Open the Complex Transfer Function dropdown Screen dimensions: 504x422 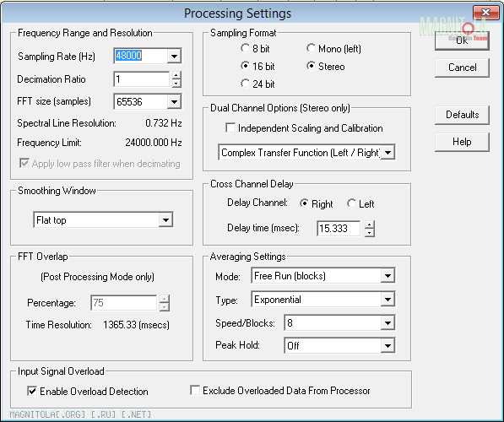coord(388,153)
